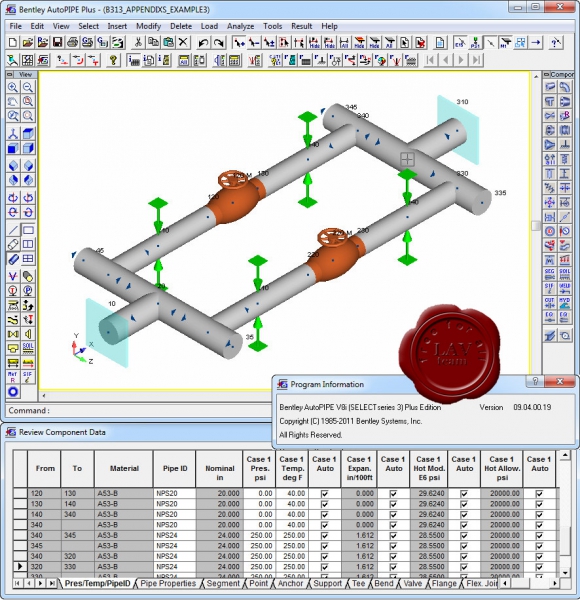Open the Result menu
The height and width of the screenshot is (600, 580).
click(x=301, y=26)
